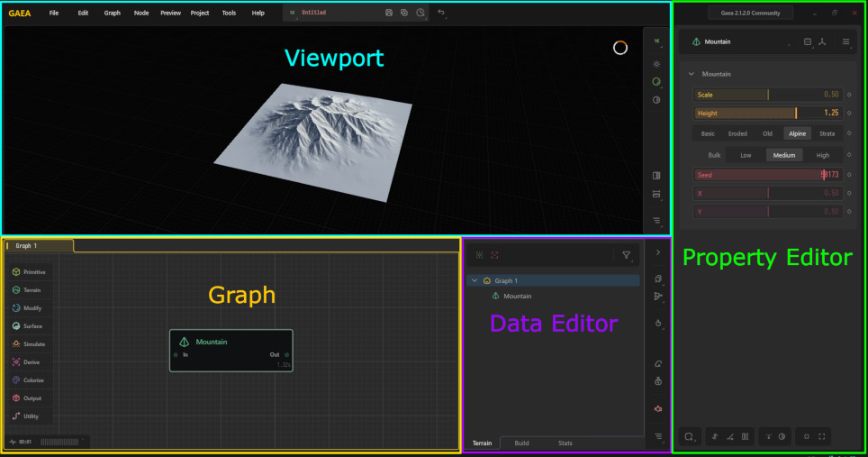Open the Node menu
868x457 pixels.
click(x=141, y=14)
